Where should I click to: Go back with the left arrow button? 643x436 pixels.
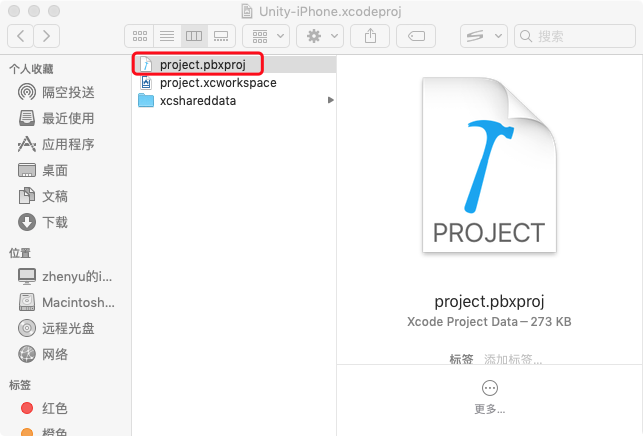tap(21, 36)
